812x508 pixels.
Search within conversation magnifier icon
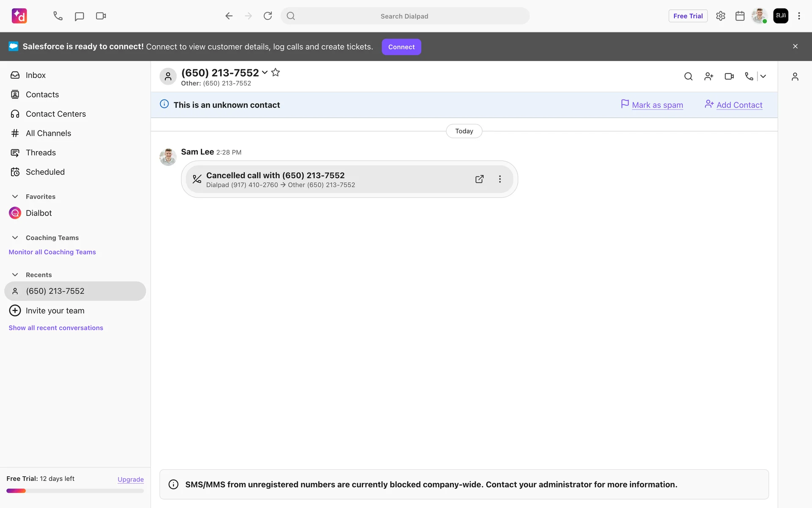click(688, 77)
